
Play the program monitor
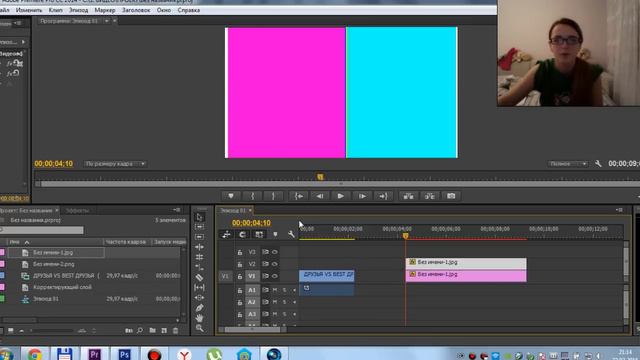(340, 196)
